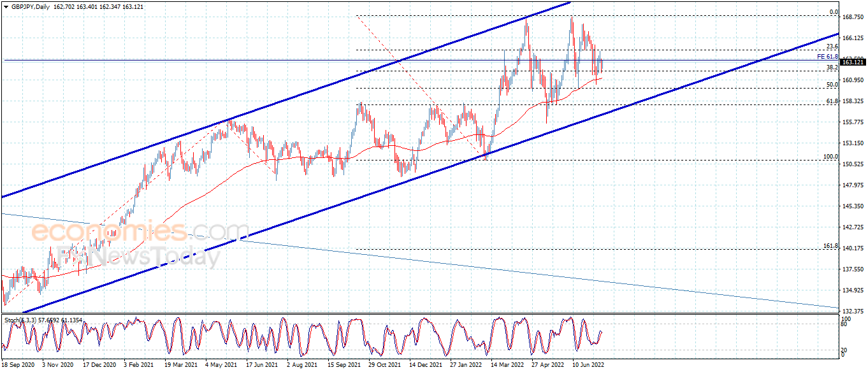The width and height of the screenshot is (868, 372).
Task: Select the 168.750 price axis label
Action: point(853,18)
